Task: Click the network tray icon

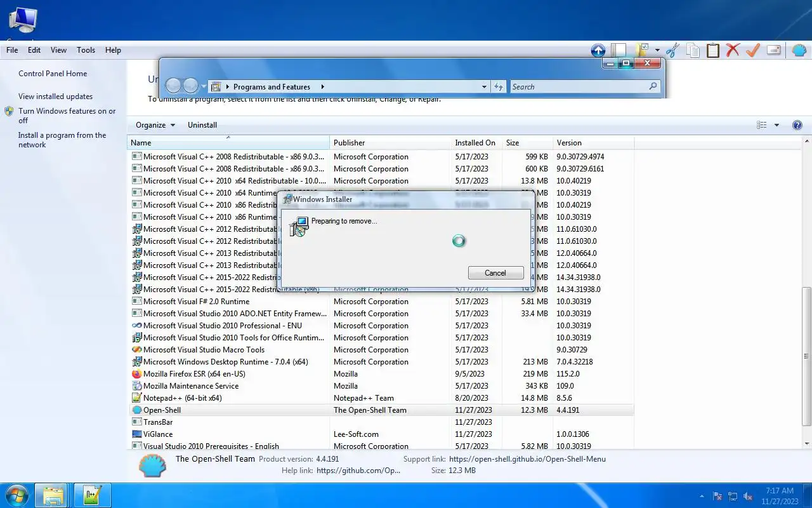Action: point(733,497)
